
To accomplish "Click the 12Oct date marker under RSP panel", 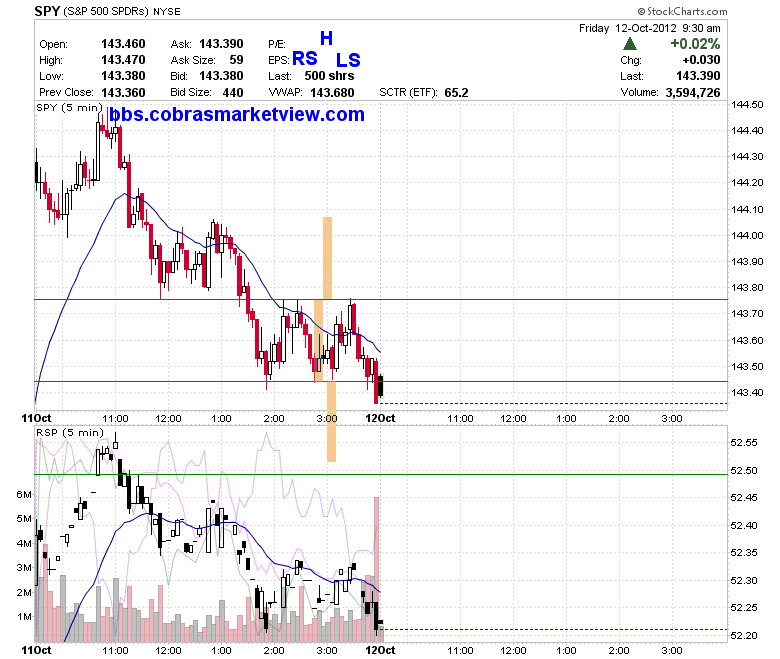I will (380, 650).
